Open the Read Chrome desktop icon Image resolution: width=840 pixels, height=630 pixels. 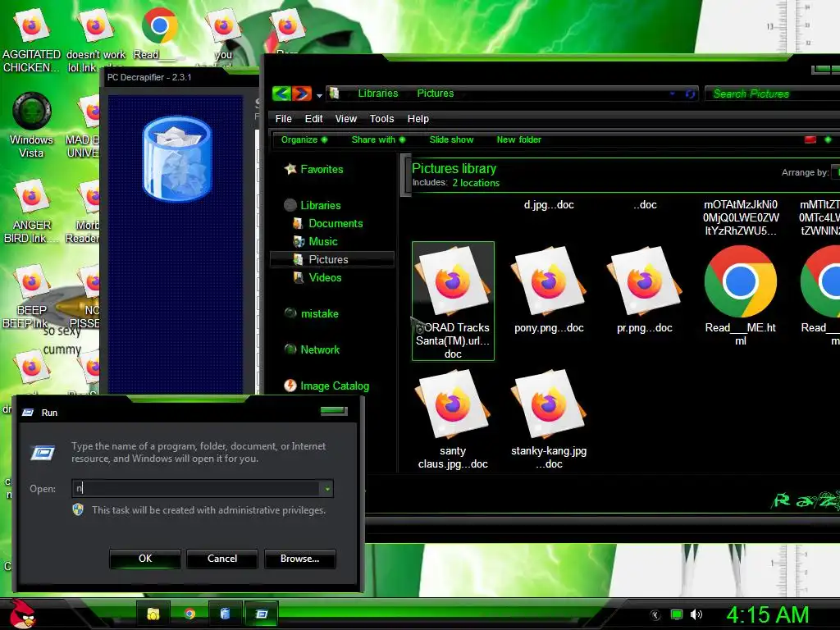159,33
